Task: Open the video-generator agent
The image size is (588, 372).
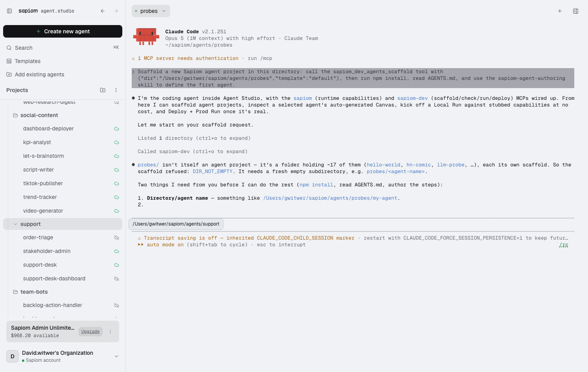Action: pyautogui.click(x=43, y=211)
